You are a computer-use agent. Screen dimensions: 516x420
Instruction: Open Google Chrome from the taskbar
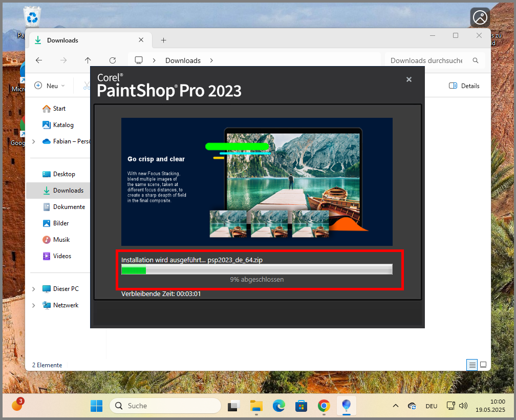tap(324, 406)
